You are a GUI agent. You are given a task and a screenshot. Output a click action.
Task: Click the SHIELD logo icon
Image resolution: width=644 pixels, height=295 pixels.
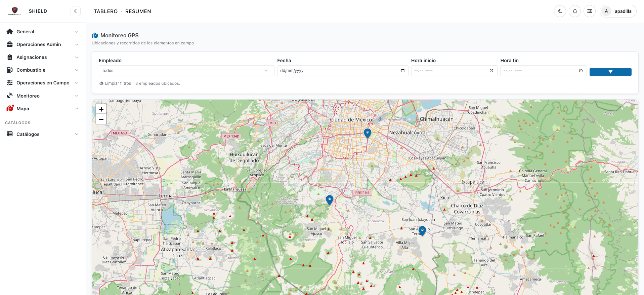click(15, 11)
